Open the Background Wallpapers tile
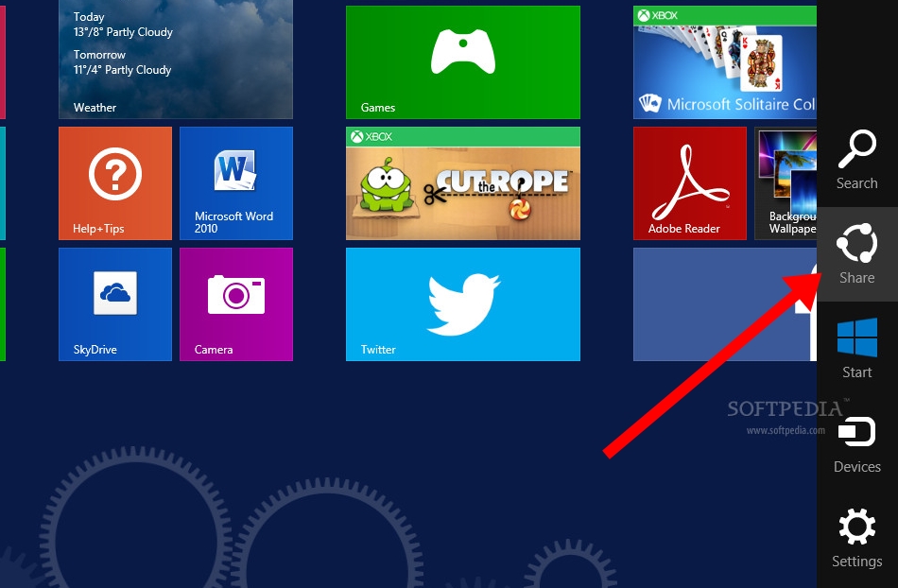This screenshot has height=588, width=898. (x=786, y=183)
